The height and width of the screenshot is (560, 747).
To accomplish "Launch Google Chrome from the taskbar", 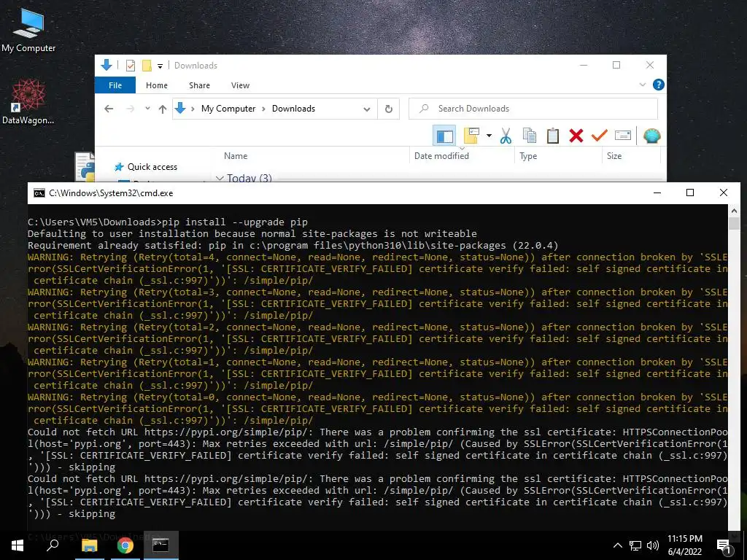I will [125, 545].
